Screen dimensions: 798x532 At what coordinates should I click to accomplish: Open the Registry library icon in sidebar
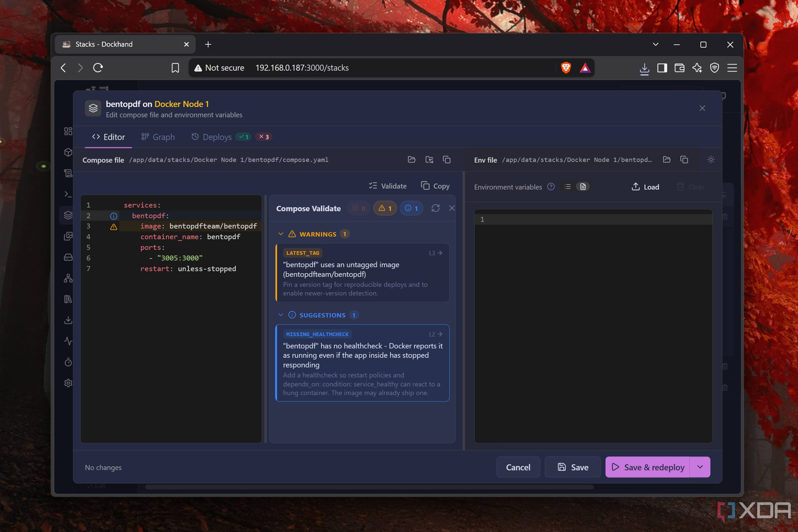68,299
